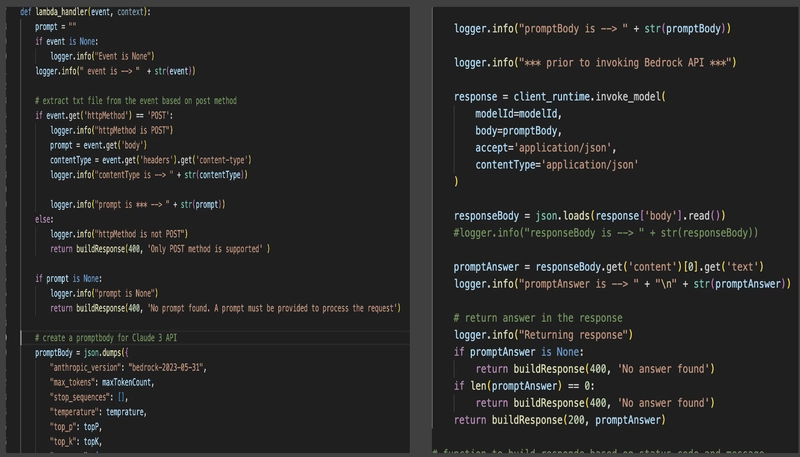The image size is (800, 457).
Task: Select the logger line with str(contentType)
Action: point(148,175)
